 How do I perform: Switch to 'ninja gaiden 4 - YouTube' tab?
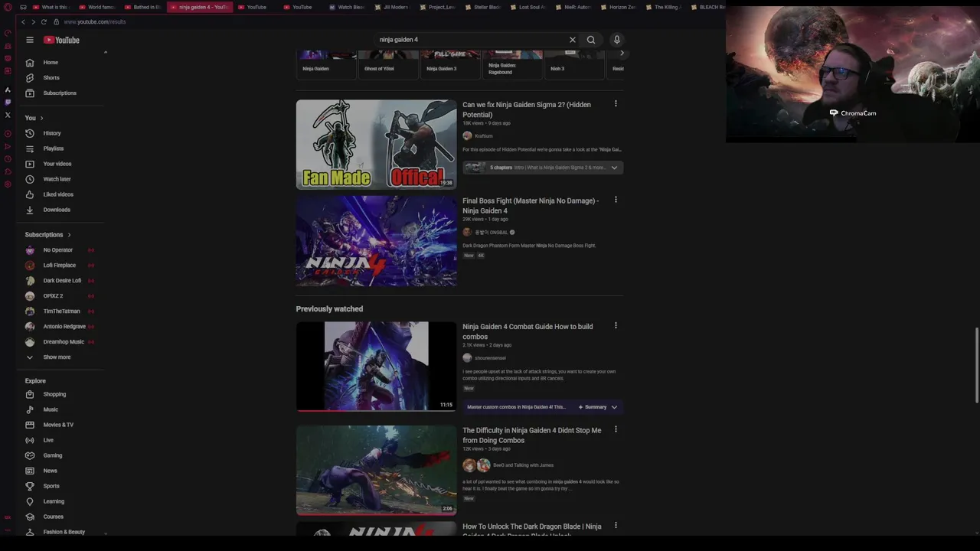199,7
